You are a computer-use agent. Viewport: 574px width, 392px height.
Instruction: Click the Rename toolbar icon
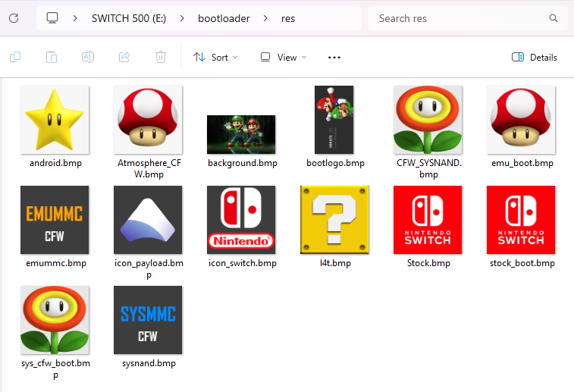pos(88,57)
